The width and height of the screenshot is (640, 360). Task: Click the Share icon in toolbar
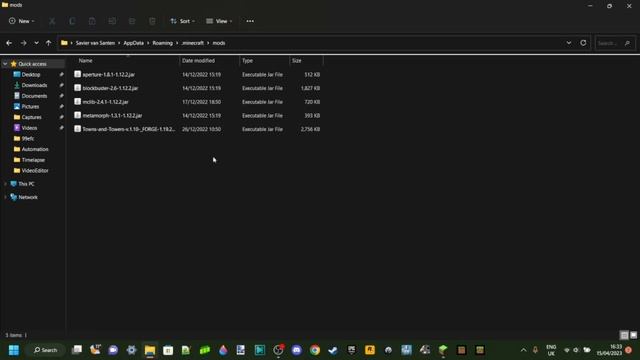(x=132, y=21)
